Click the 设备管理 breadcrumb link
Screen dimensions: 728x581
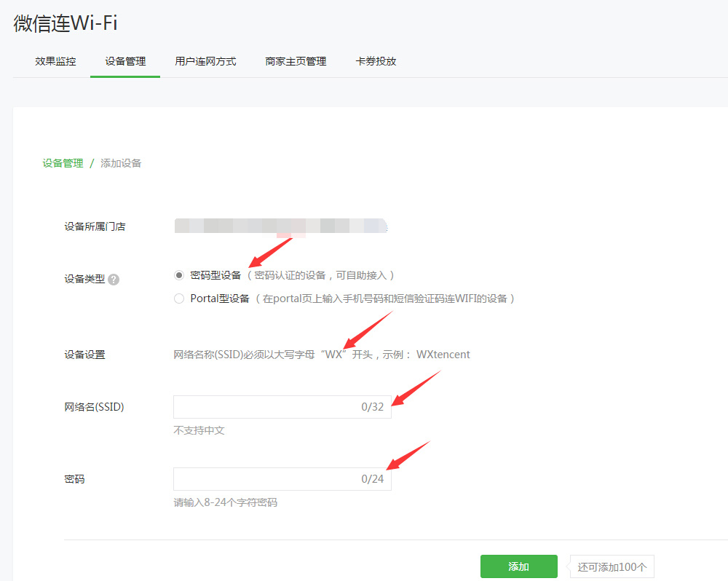63,163
